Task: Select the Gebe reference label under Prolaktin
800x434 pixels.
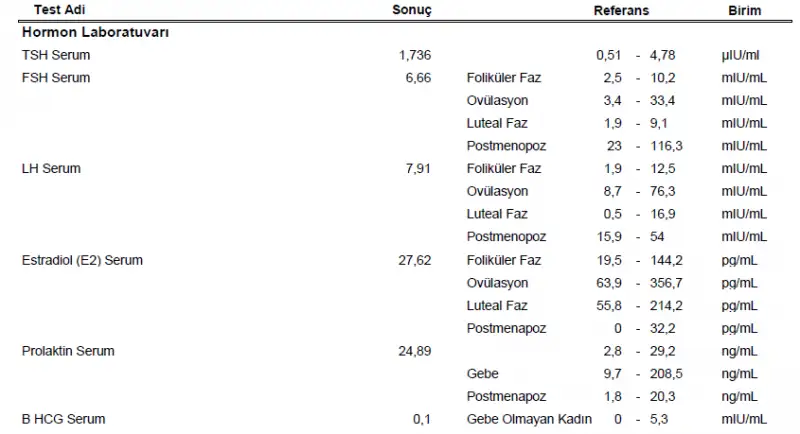Action: tap(482, 374)
